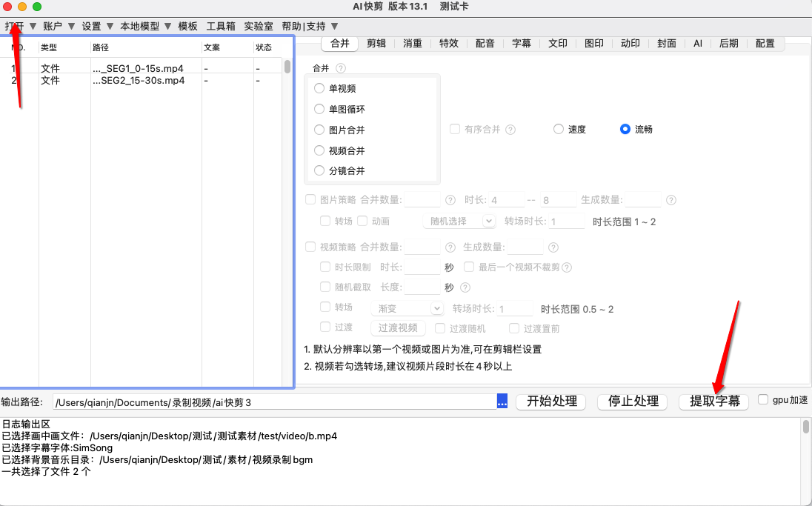Click the help icon after 图片策略 合并数量 field
The image size is (812, 506).
click(450, 200)
